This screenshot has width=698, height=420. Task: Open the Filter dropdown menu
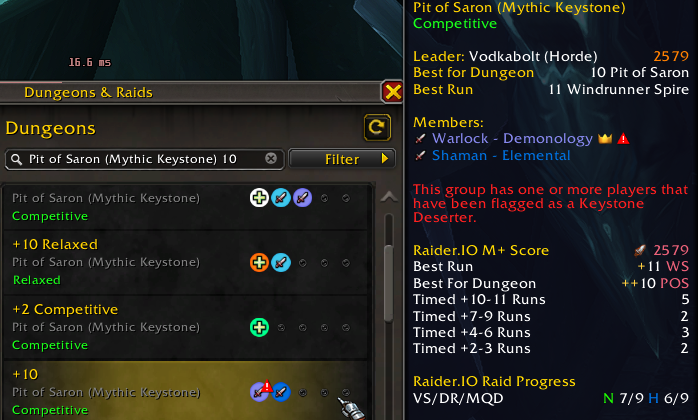pyautogui.click(x=342, y=159)
